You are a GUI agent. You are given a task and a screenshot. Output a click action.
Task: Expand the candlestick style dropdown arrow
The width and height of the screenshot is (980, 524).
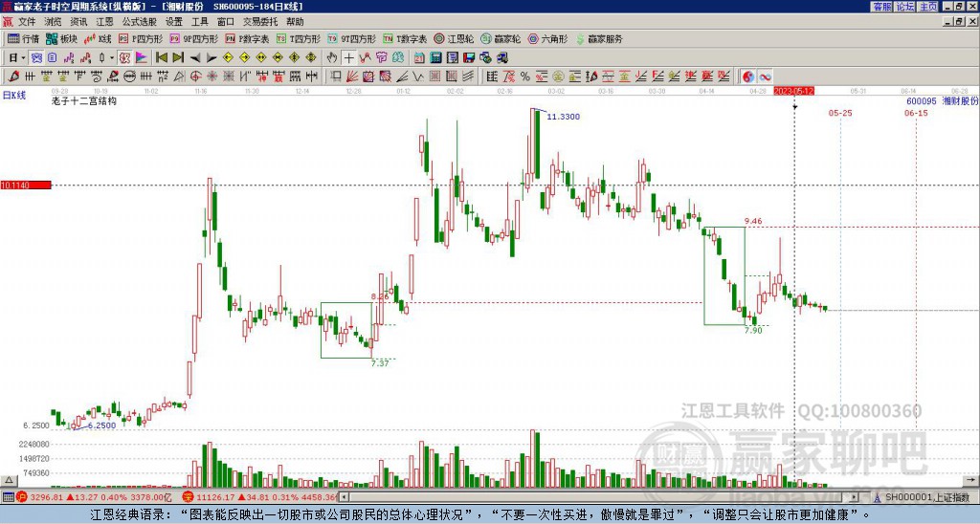point(112,58)
